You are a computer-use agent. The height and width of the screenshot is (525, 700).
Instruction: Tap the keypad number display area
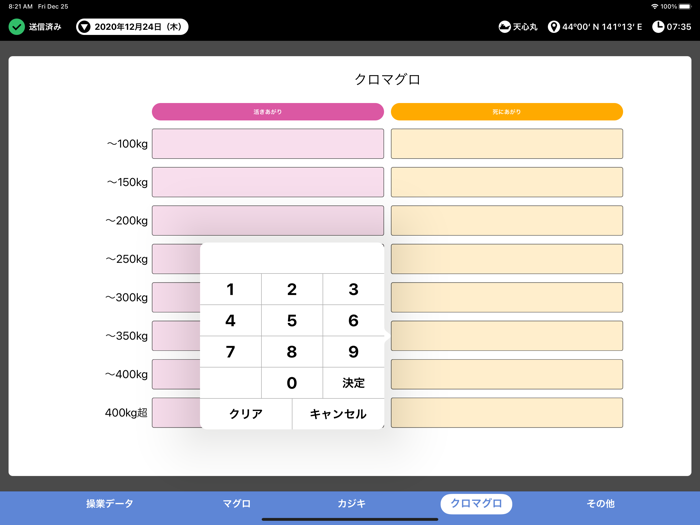click(x=292, y=258)
